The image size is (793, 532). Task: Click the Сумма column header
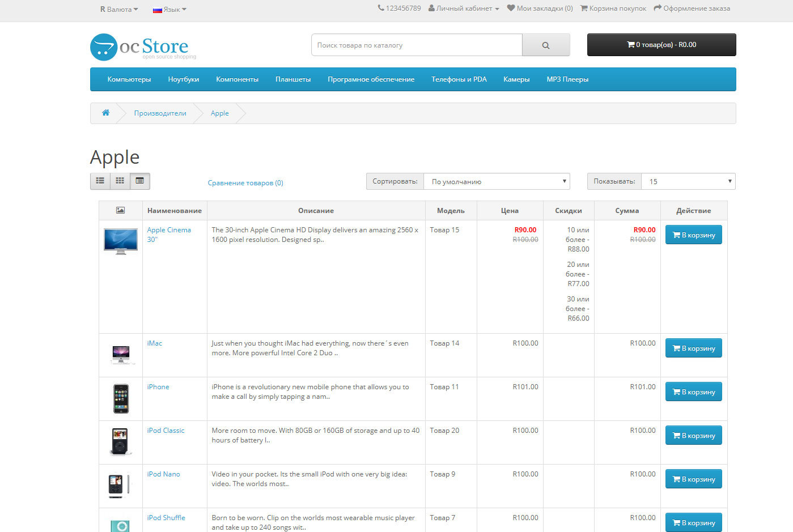[x=627, y=211]
